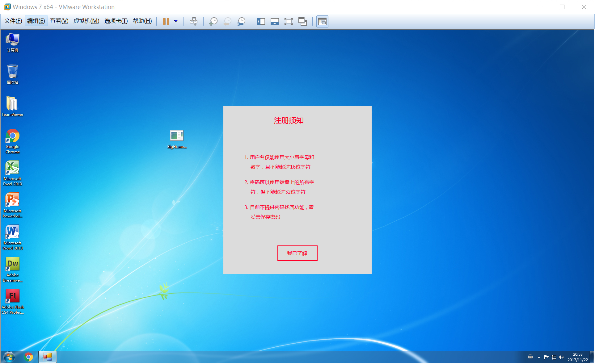Select the 计算机 desktop icon
The height and width of the screenshot is (364, 595).
tap(13, 43)
